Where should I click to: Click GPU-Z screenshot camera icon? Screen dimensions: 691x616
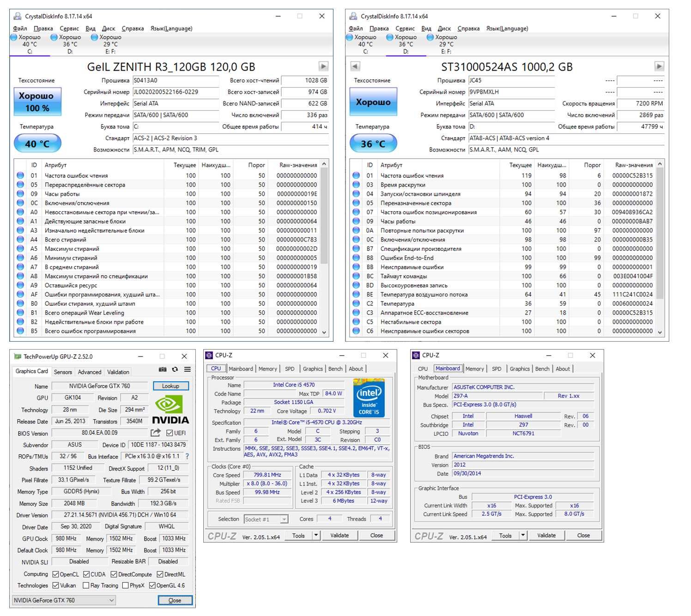tap(163, 369)
